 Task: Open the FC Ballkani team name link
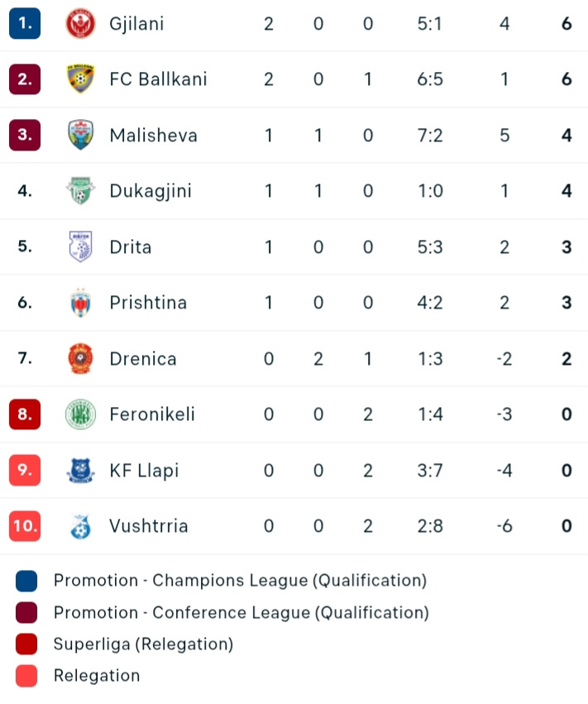click(x=158, y=79)
